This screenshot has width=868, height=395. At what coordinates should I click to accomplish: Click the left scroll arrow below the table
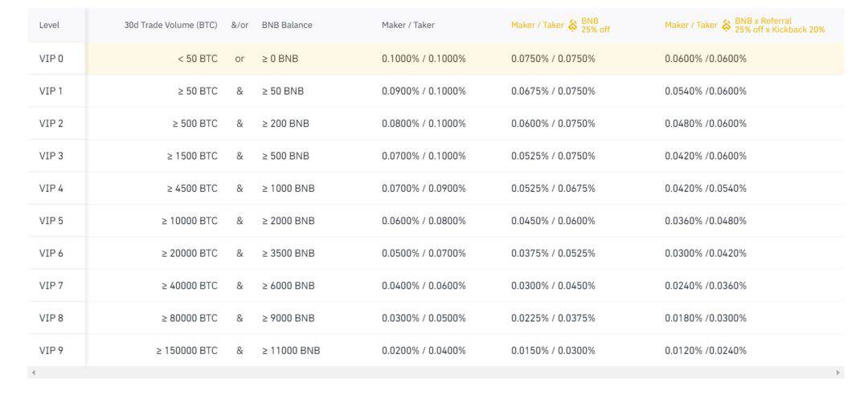point(33,373)
